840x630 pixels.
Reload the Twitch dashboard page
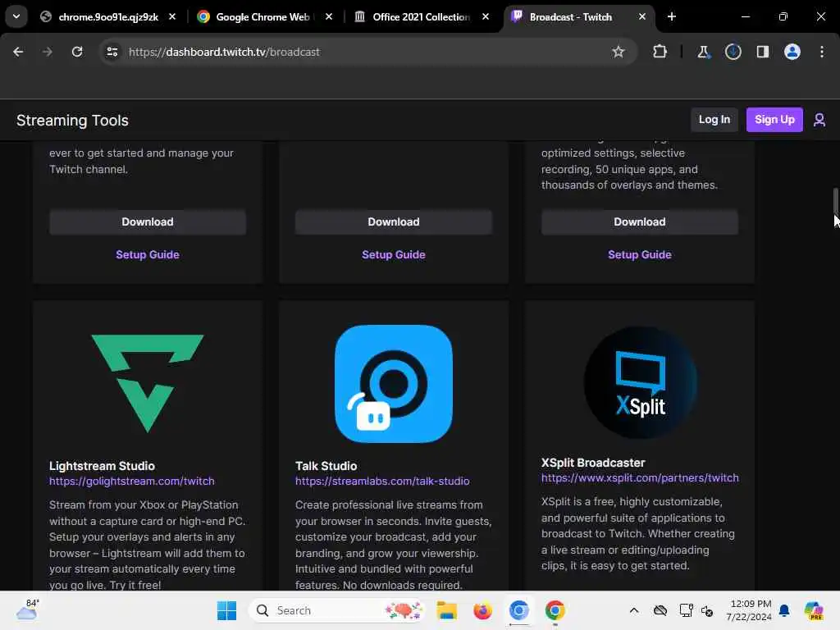[77, 52]
